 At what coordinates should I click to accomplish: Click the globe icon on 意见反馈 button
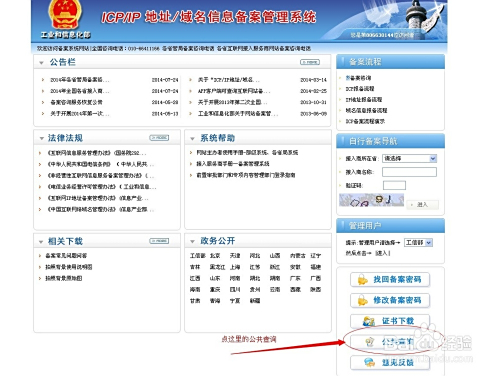tap(369, 362)
